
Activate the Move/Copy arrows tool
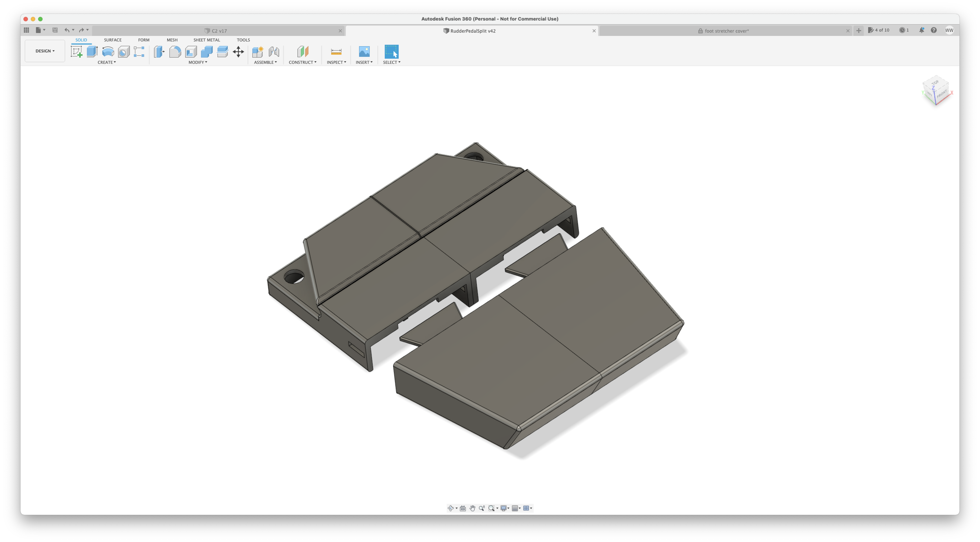click(x=238, y=51)
